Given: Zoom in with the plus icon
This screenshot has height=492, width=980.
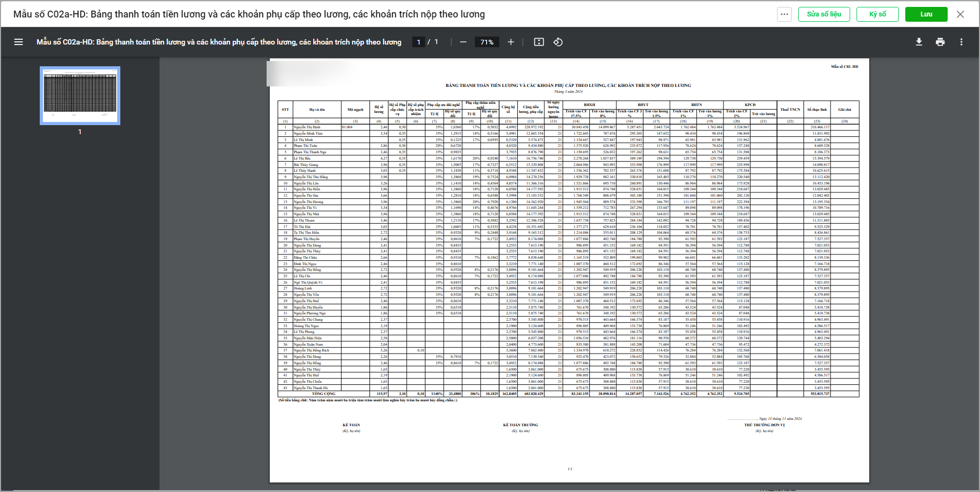Looking at the screenshot, I should (511, 42).
